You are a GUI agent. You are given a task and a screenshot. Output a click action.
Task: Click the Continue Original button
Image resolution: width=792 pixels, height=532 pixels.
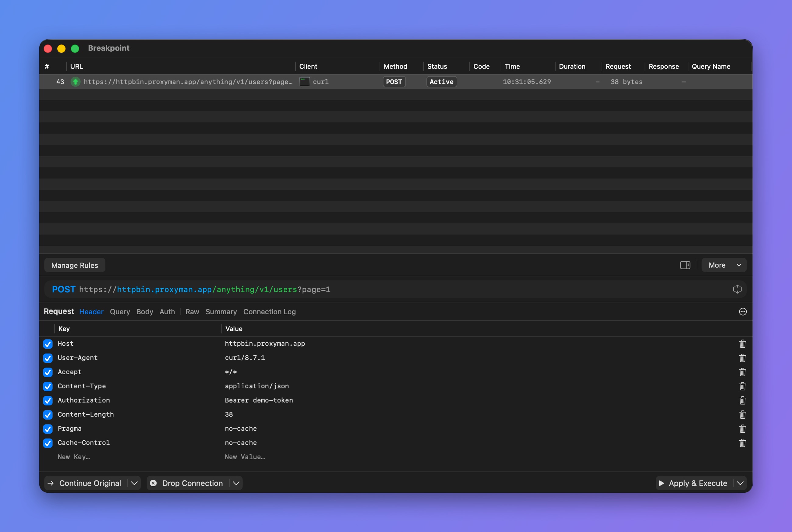tap(86, 483)
